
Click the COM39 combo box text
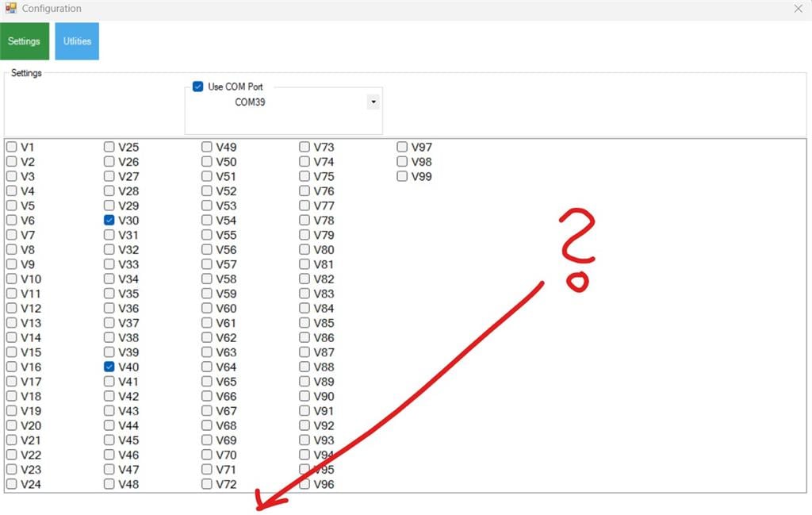251,102
